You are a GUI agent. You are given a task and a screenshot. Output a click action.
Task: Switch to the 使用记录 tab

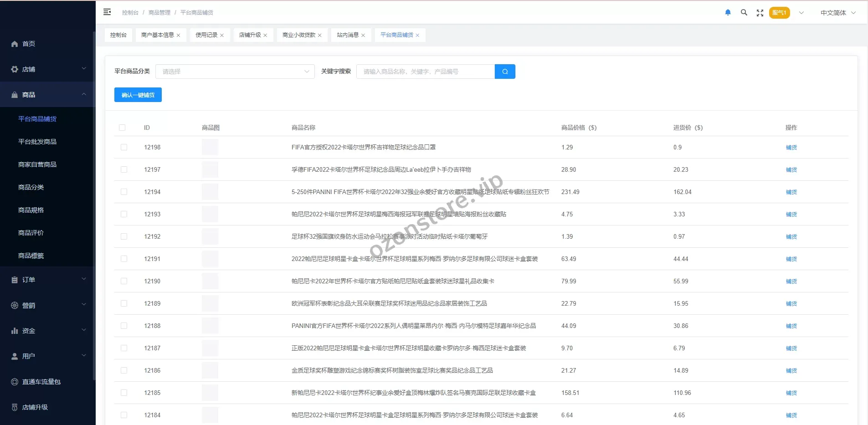coord(206,35)
